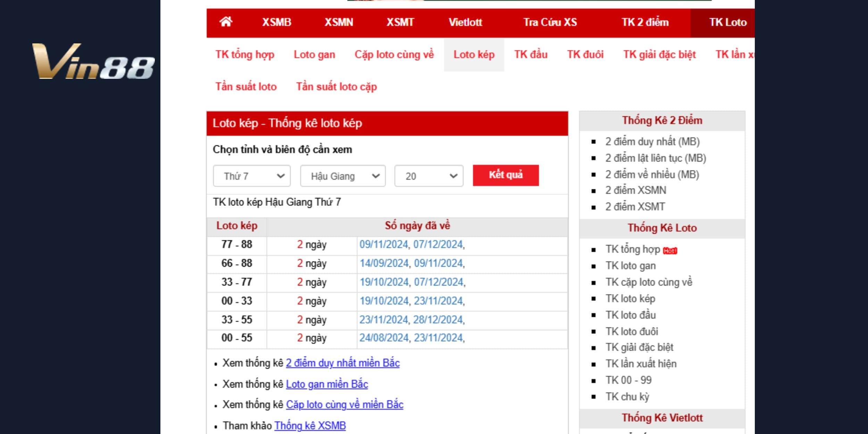
Task: Open date 24/08/2024 in 00 - 55 row
Action: [384, 338]
